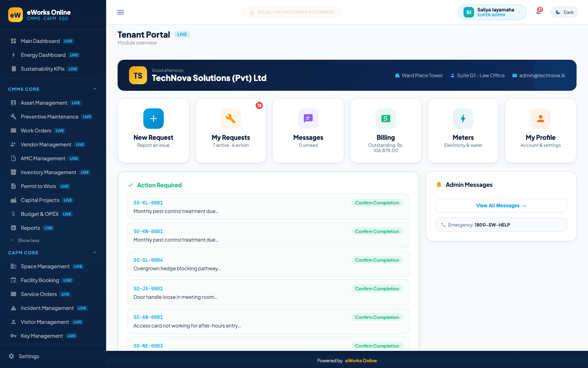Open notifications bell with 21 badge
Viewport: 588px width, 368px height.
tap(539, 12)
